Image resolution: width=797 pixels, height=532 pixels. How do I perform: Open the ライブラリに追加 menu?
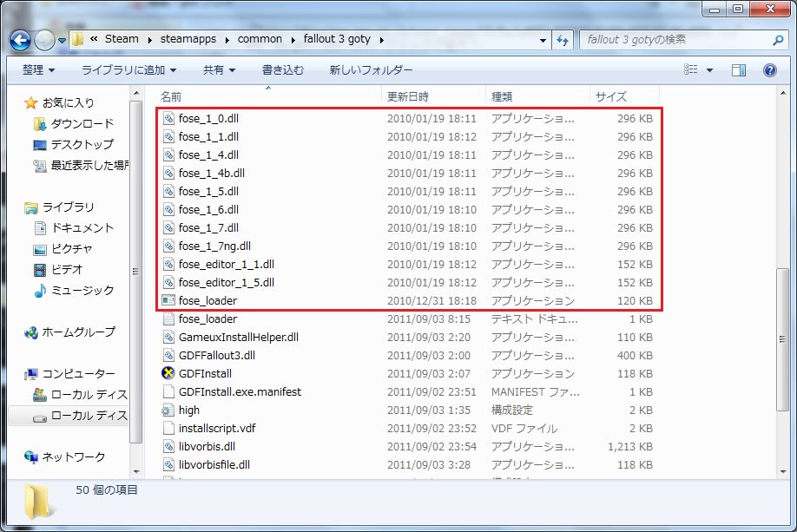click(128, 69)
